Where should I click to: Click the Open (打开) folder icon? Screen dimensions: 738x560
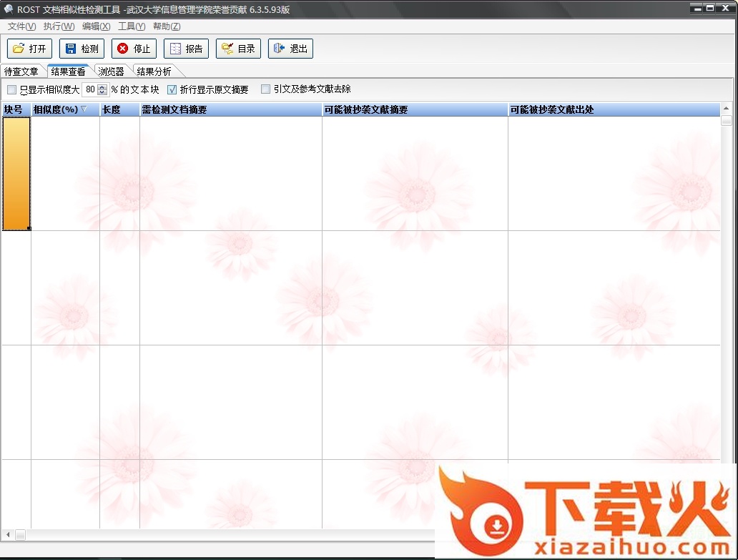tap(19, 49)
